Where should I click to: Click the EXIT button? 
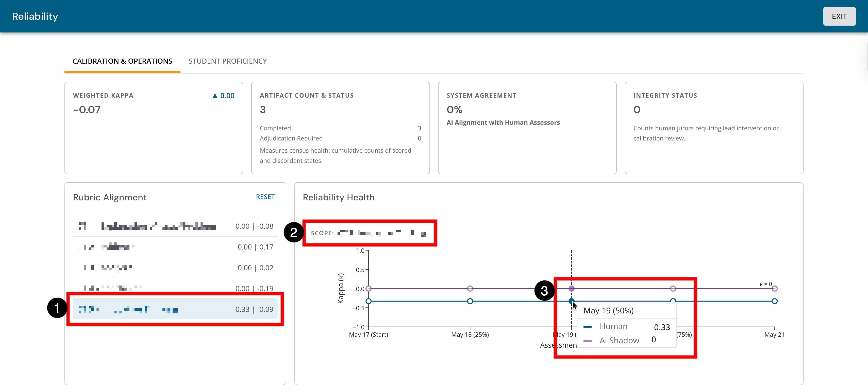pos(839,16)
